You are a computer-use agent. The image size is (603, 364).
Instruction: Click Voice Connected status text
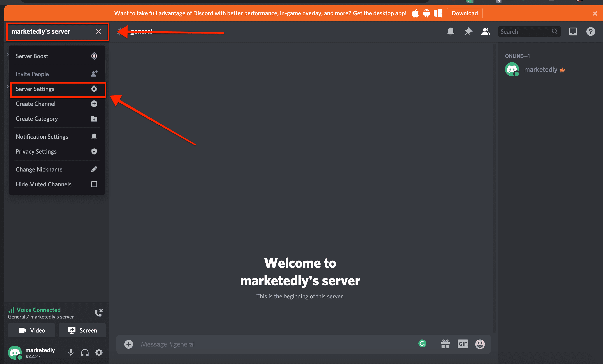pos(39,310)
